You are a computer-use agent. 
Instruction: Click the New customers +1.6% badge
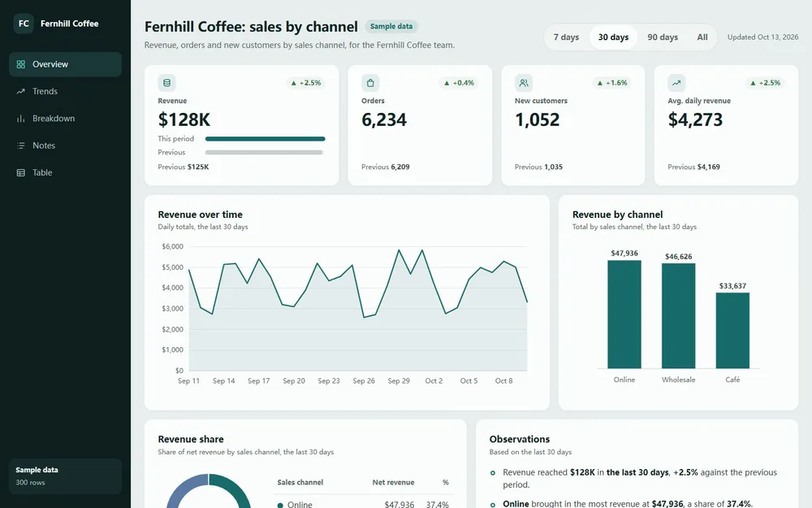612,83
